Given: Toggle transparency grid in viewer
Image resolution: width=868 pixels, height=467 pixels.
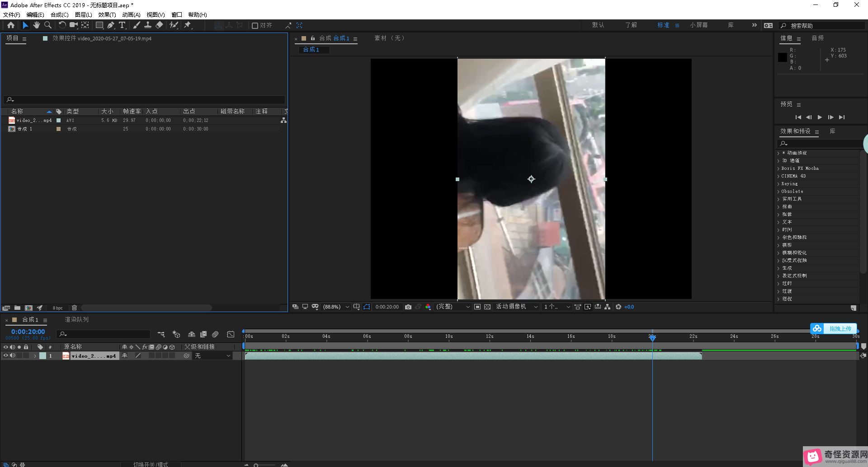Looking at the screenshot, I should click(487, 307).
